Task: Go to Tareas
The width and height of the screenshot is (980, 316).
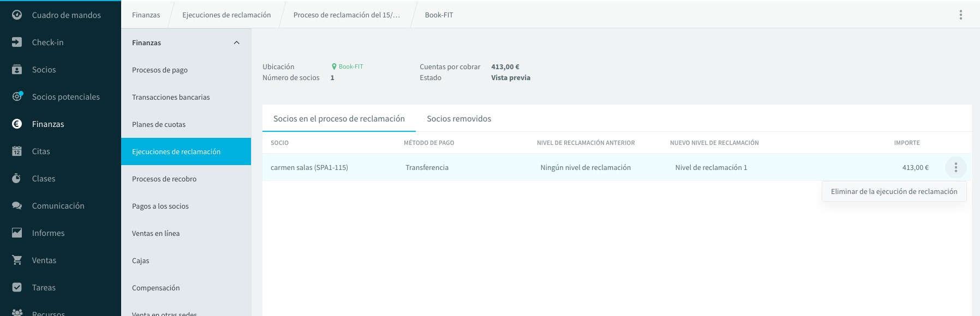Action: (x=44, y=287)
